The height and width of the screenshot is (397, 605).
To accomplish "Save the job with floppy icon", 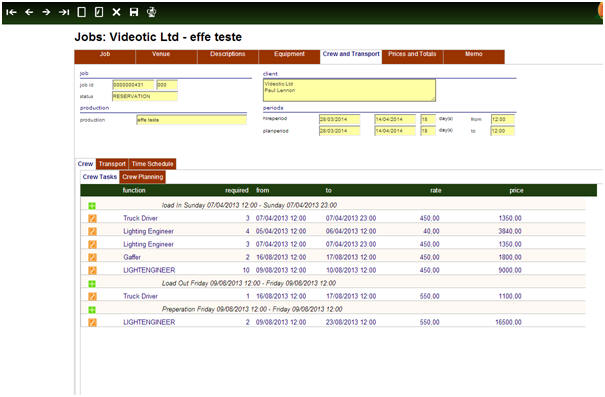I will 134,12.
